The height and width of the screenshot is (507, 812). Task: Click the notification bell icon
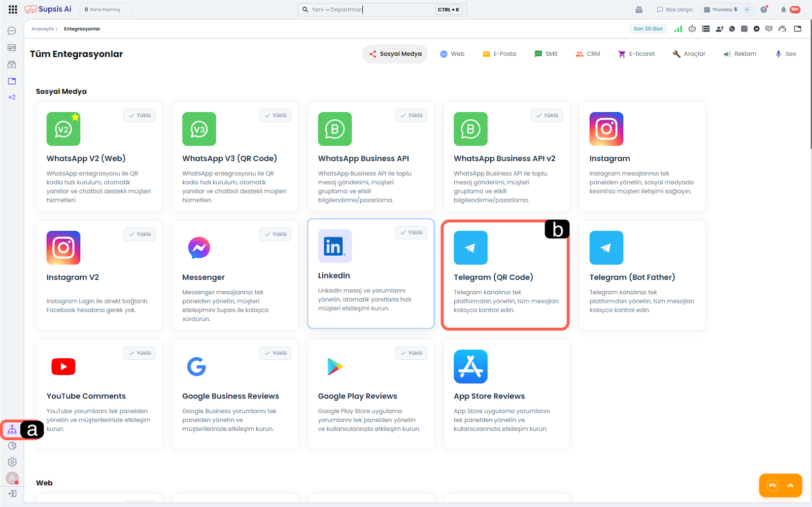(783, 10)
